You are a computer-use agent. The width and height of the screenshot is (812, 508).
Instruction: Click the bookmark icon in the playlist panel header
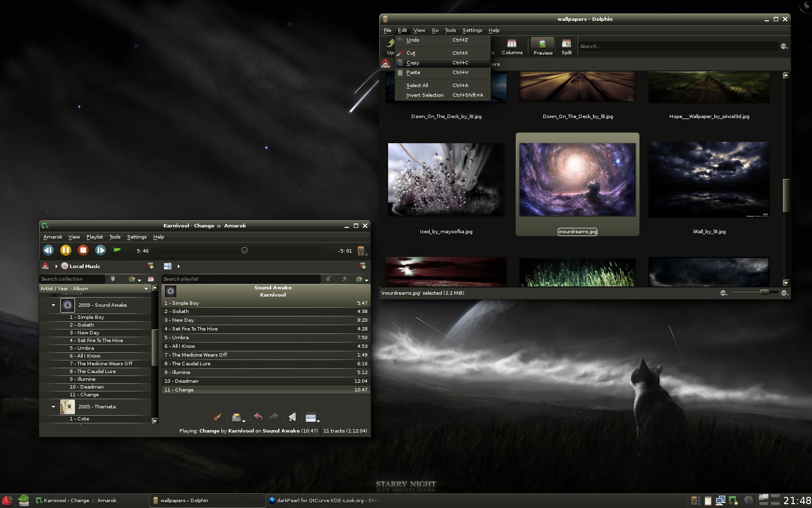(362, 266)
